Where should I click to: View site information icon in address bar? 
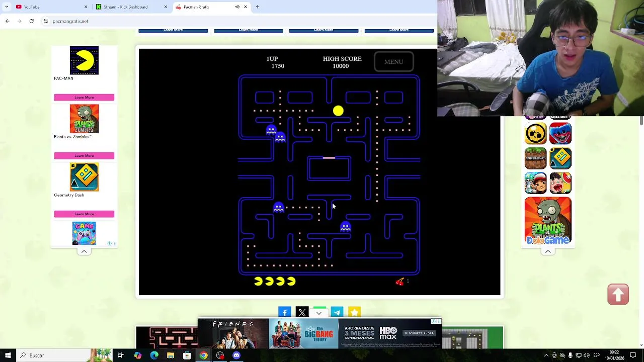pos(46,21)
